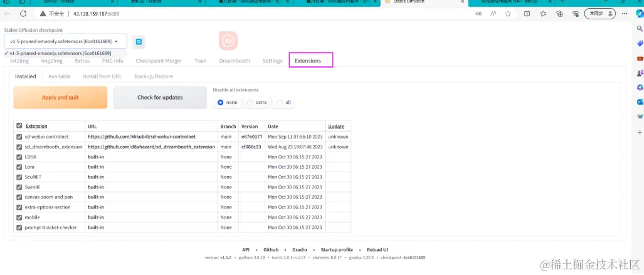Toggle the SwinIR extension checkbox
The height and width of the screenshot is (275, 644).
(x=19, y=187)
